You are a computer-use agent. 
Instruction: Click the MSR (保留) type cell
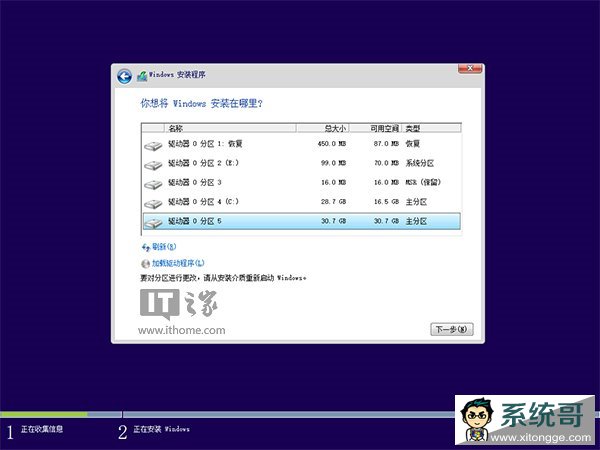point(423,183)
